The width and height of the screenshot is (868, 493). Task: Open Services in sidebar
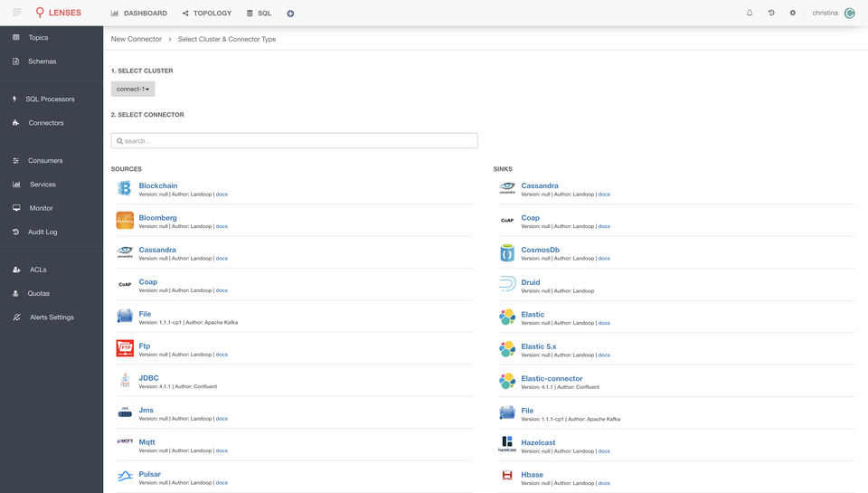pyautogui.click(x=42, y=185)
